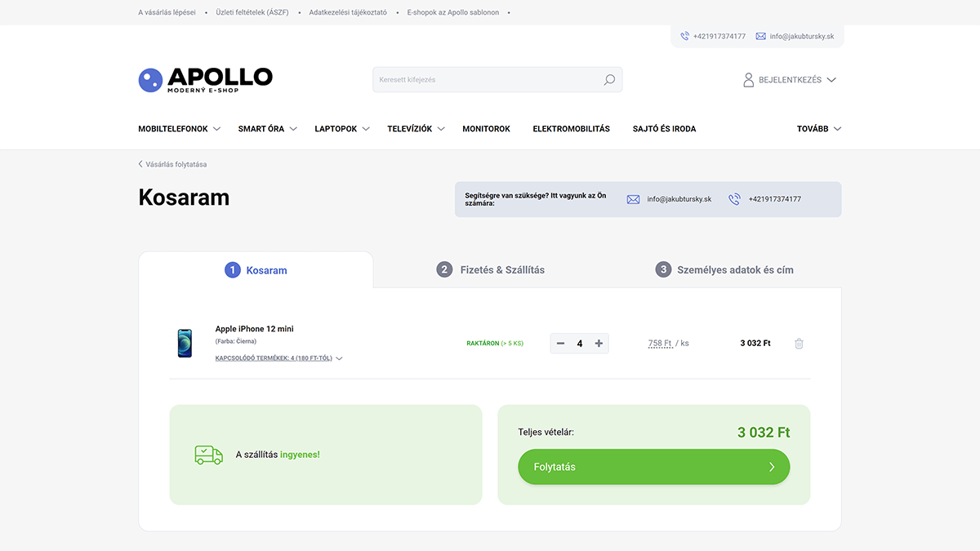980x551 pixels.
Task: Click the Kosaram page heading
Action: 184,198
